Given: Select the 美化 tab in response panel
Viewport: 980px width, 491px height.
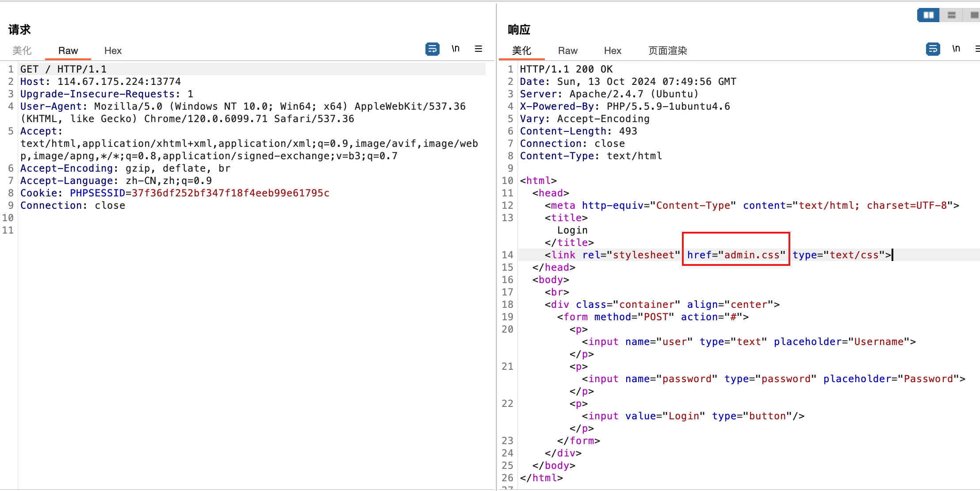Looking at the screenshot, I should click(521, 51).
